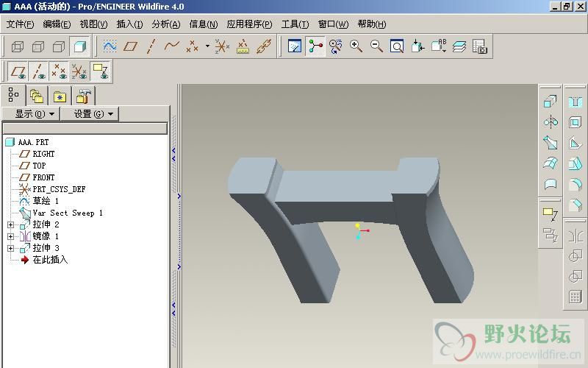The height and width of the screenshot is (368, 588).
Task: Switch to the model tree tab
Action: pos(13,95)
